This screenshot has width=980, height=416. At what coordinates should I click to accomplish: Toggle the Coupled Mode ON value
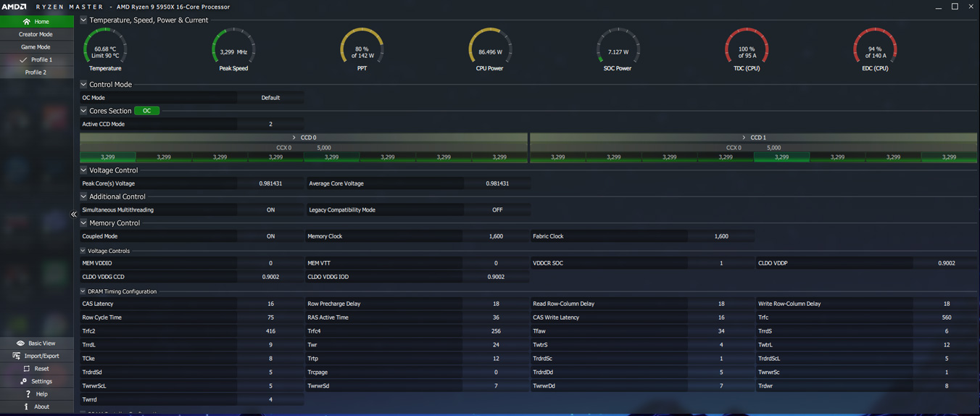point(270,236)
